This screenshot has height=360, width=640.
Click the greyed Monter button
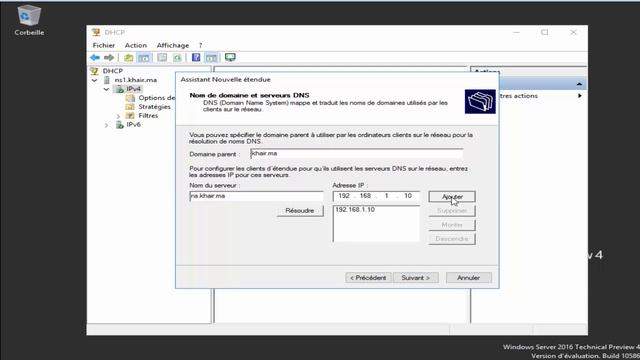452,225
